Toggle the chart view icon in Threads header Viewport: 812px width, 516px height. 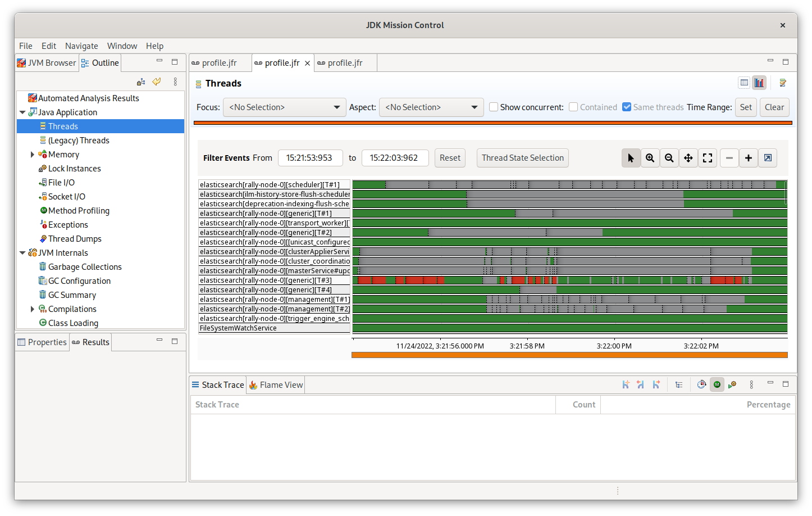coord(759,83)
